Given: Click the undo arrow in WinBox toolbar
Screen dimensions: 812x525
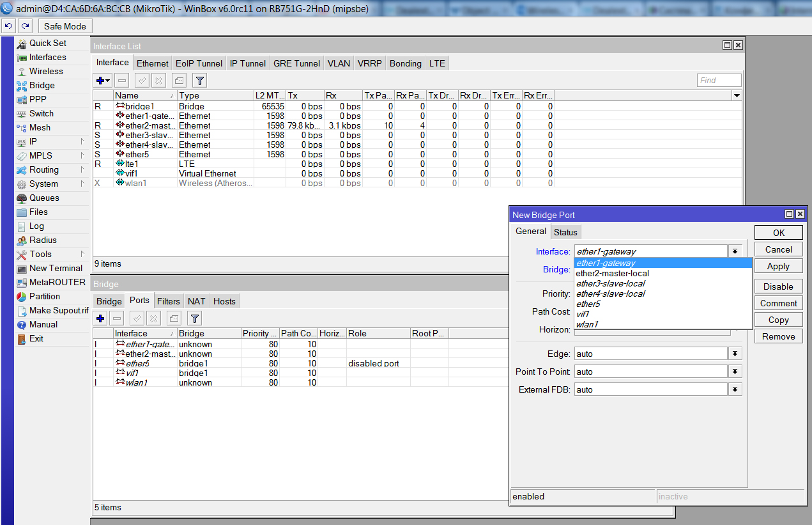Looking at the screenshot, I should point(9,26).
